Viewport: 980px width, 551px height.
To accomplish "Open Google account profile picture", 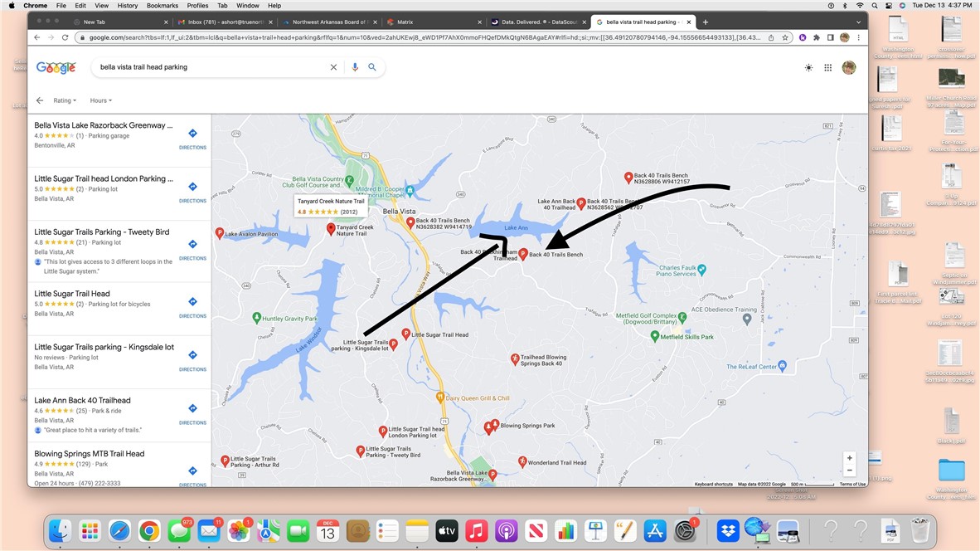I will pos(849,67).
